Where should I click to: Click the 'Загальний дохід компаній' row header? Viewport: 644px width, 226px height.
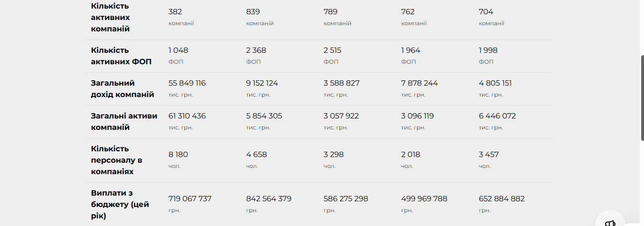(123, 89)
